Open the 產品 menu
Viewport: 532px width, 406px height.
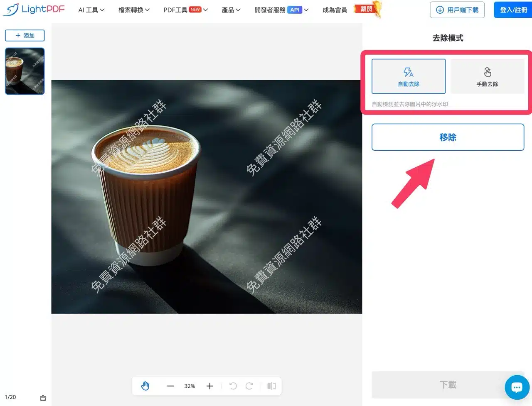(231, 10)
